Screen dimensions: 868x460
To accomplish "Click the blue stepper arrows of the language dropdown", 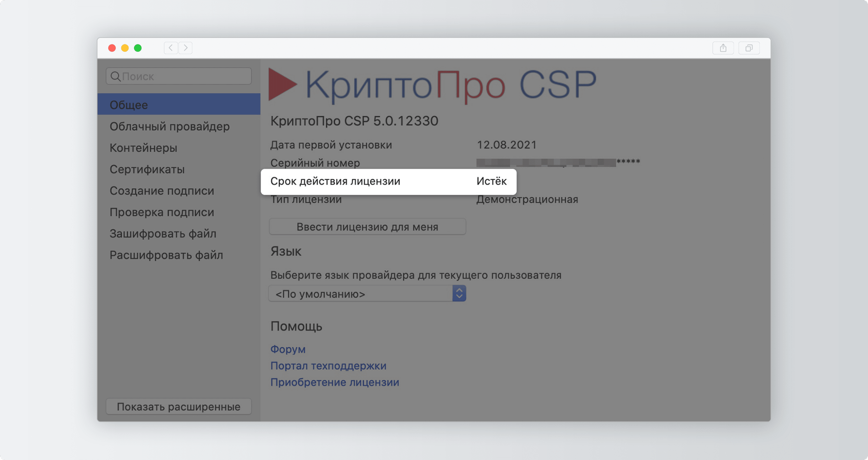I will tap(459, 294).
